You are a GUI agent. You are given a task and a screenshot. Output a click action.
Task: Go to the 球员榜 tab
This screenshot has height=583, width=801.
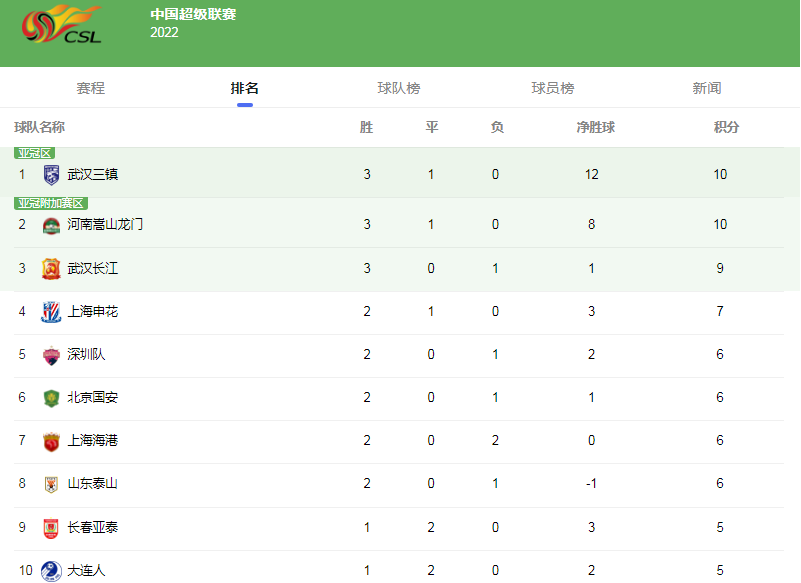pyautogui.click(x=552, y=88)
